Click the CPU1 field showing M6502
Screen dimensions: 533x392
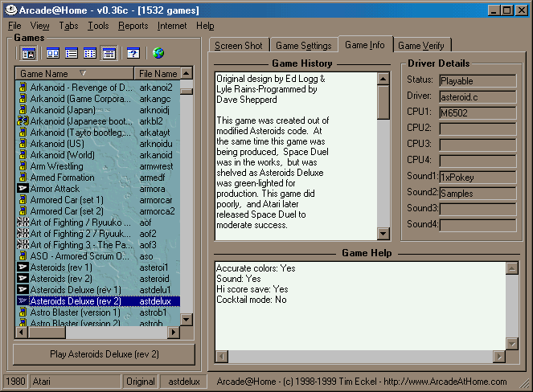(478, 112)
